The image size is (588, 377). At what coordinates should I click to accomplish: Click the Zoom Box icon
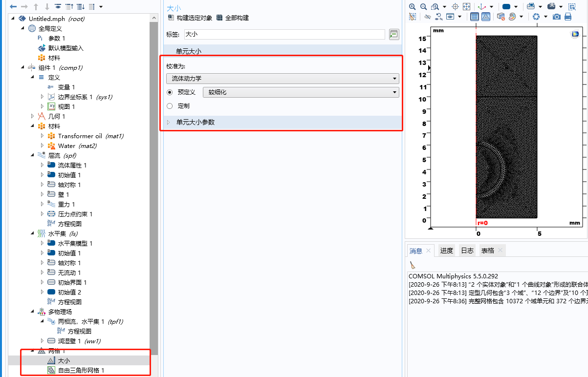(x=435, y=7)
